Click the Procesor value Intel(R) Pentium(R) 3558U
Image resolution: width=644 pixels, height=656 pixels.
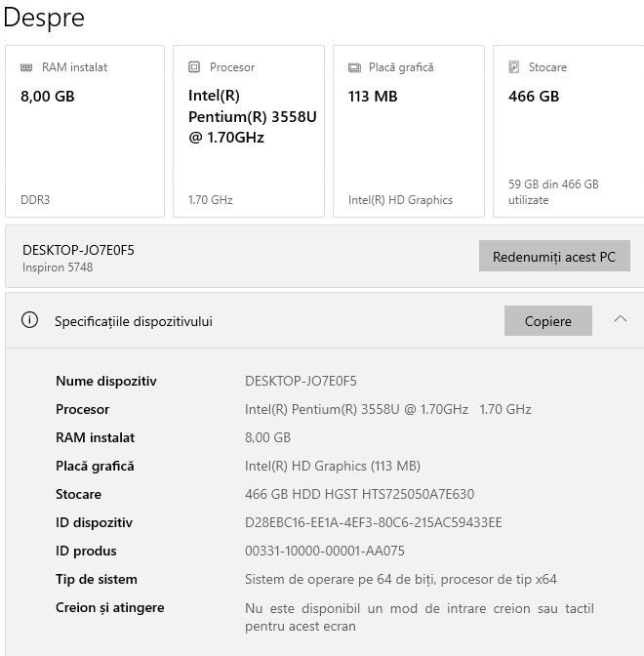click(x=388, y=409)
